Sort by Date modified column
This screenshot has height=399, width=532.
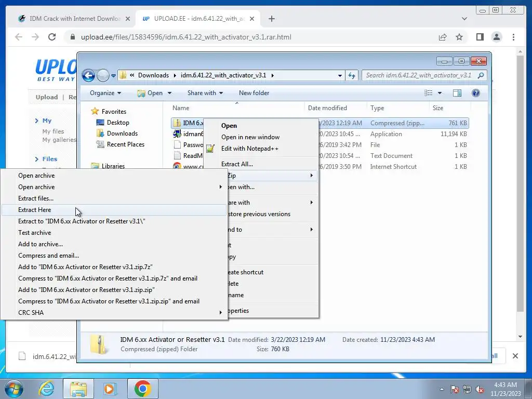[x=327, y=108]
